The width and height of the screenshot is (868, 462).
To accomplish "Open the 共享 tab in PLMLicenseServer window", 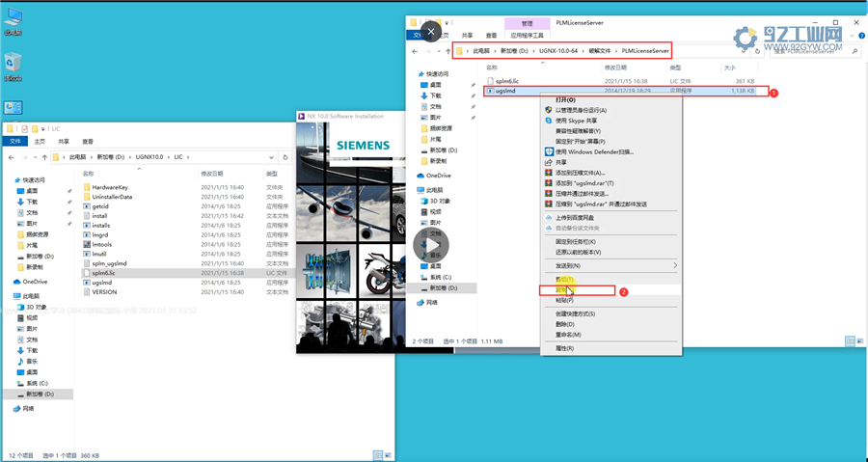I will click(x=467, y=35).
